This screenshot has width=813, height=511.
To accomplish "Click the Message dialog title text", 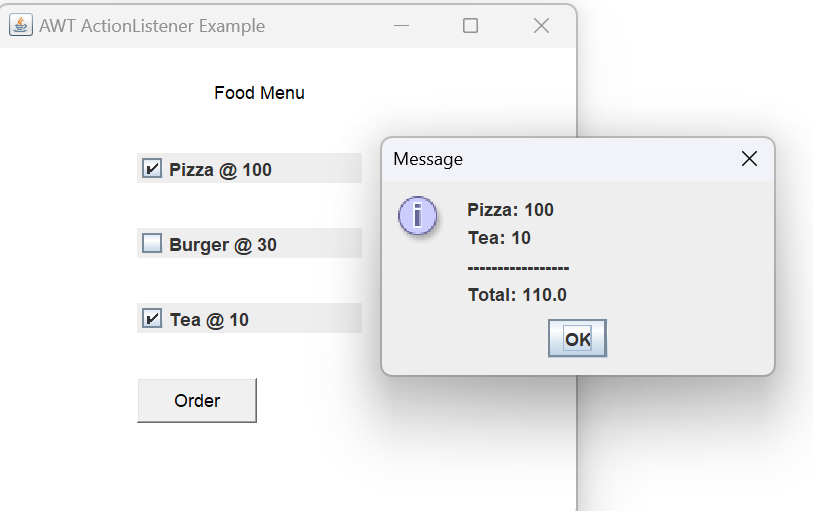I will tap(428, 159).
